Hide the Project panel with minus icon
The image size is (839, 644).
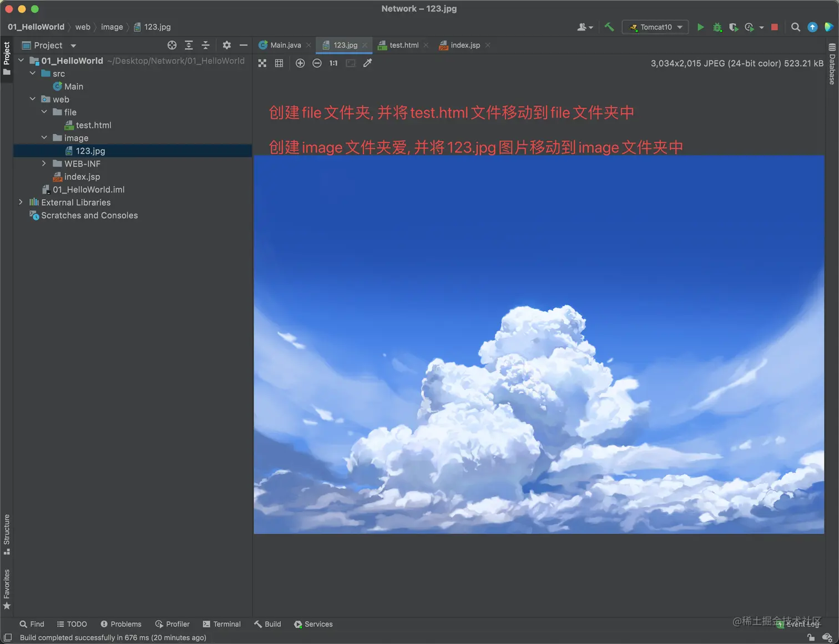tap(243, 45)
